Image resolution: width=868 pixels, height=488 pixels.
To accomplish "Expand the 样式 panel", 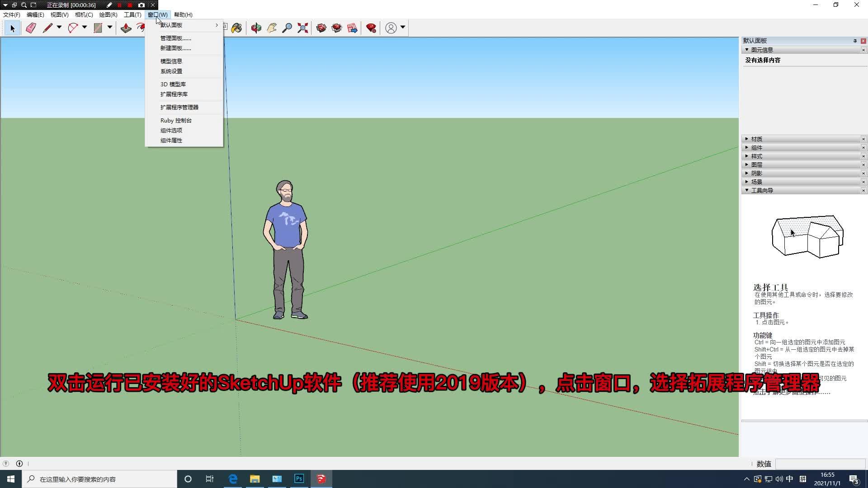I will tap(747, 156).
